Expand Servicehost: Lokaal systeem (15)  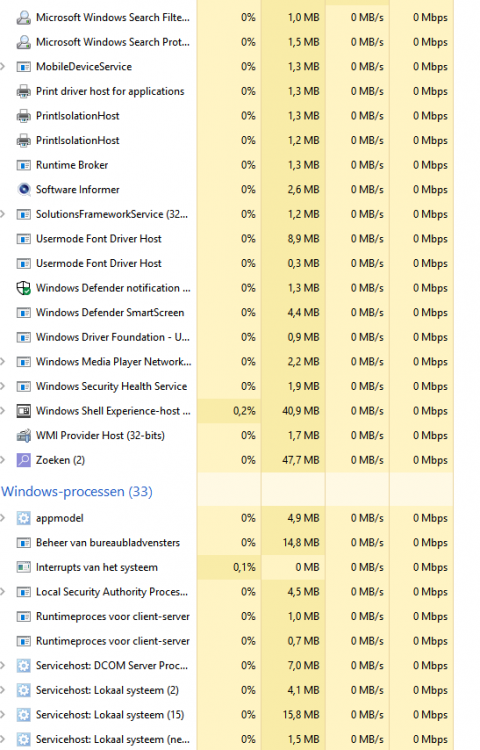(3, 715)
